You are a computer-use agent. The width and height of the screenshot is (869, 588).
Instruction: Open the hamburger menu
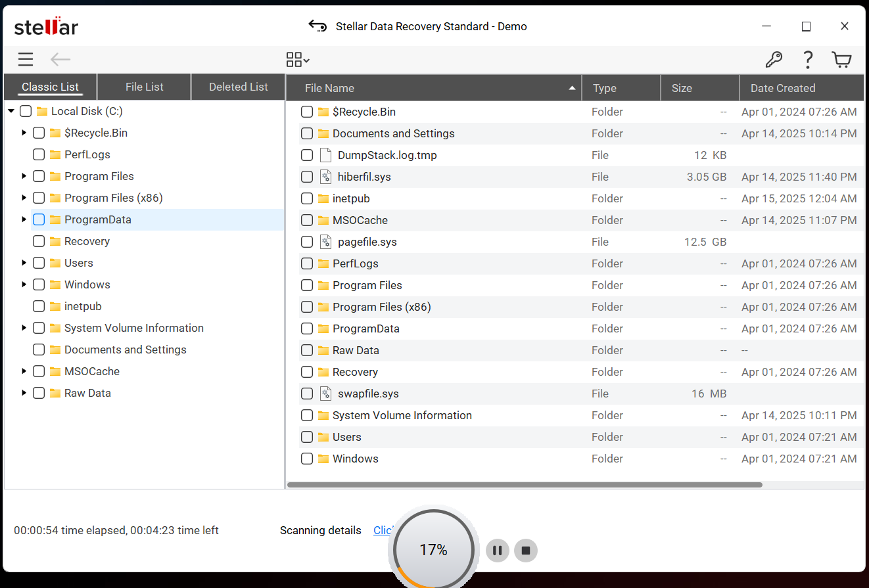[x=26, y=60]
